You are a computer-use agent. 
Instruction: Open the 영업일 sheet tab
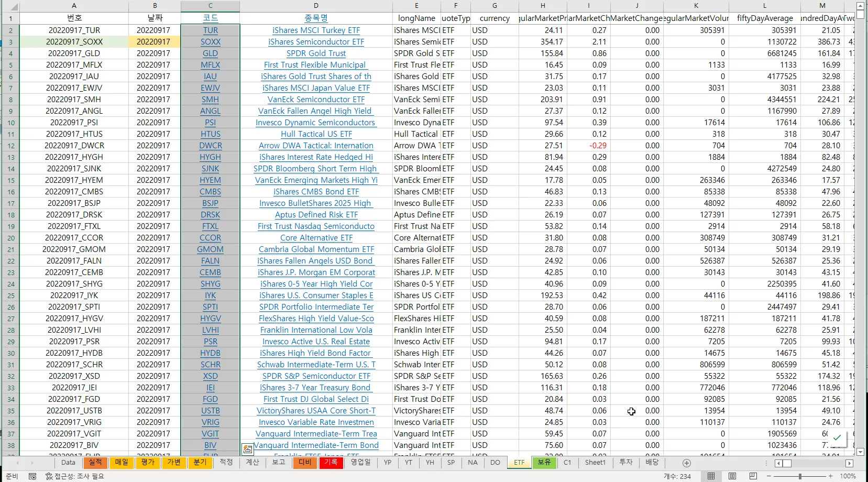tap(360, 463)
